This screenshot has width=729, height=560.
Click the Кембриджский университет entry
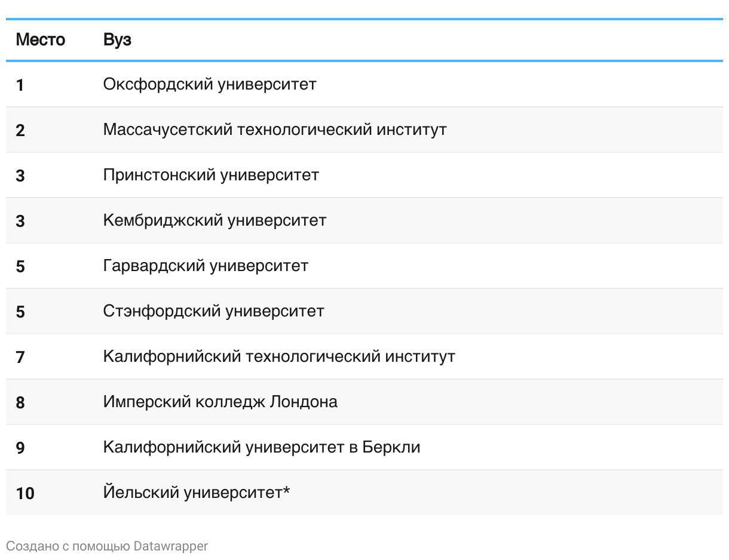pos(215,220)
